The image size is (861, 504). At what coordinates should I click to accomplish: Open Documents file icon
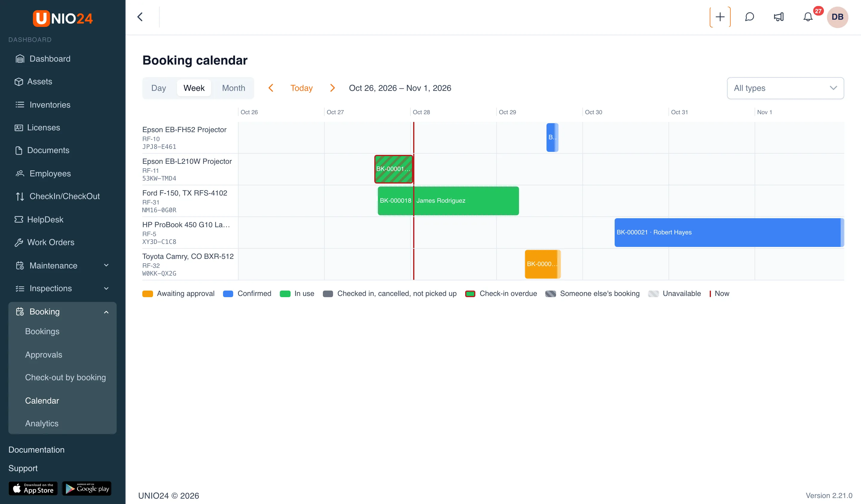pos(19,150)
